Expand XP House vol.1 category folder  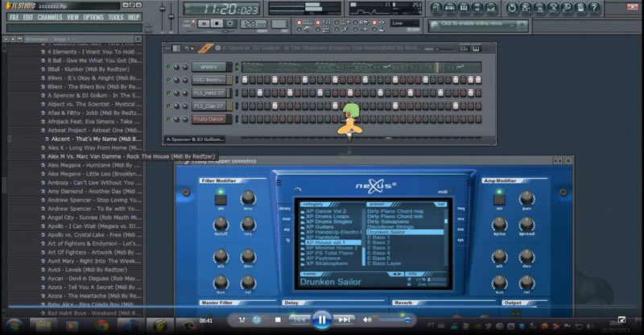point(331,242)
